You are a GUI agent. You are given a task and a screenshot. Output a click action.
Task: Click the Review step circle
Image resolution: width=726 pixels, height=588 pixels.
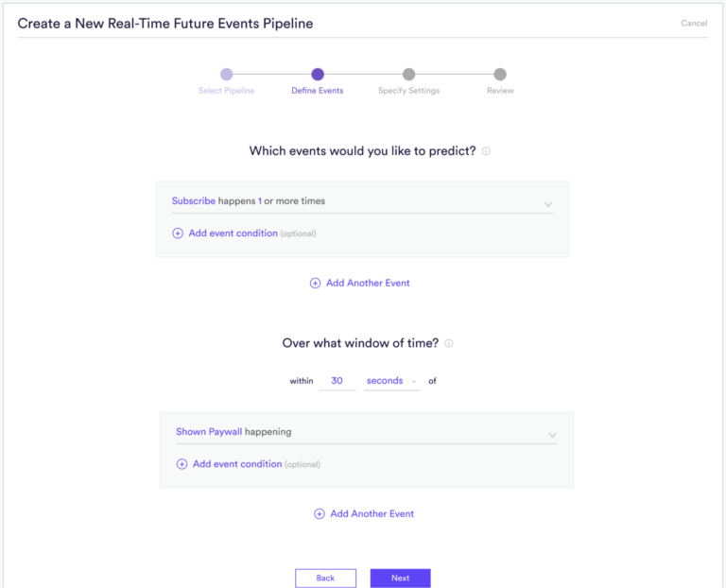[x=500, y=75]
